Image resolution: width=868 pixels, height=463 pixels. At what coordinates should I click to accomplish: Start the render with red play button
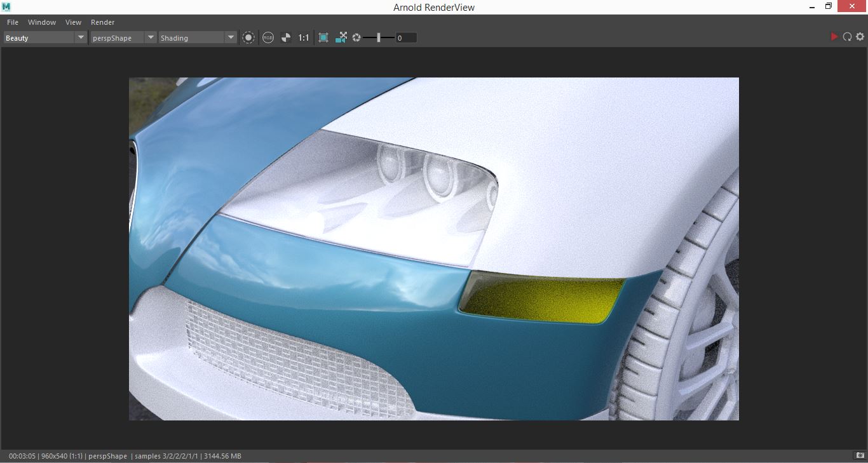pyautogui.click(x=834, y=37)
